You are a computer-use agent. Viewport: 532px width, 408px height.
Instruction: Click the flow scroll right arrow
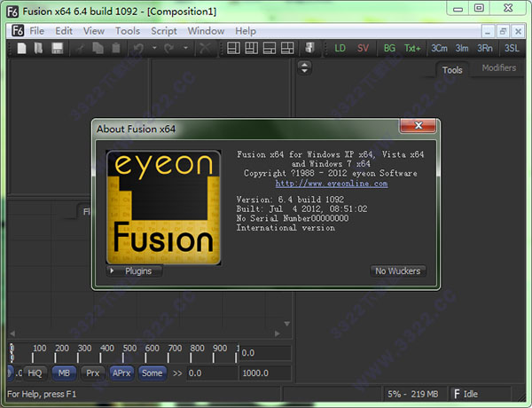coord(278,333)
